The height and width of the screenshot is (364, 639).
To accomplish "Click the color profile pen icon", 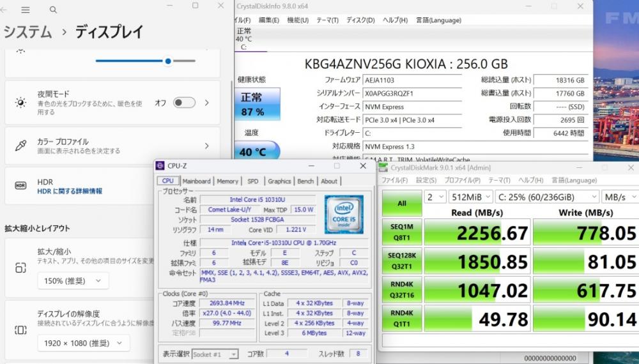I will [20, 146].
